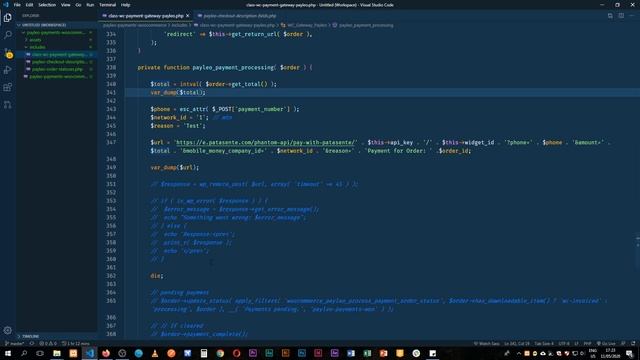Image resolution: width=640 pixels, height=360 pixels.
Task: Open the Terminal menu
Action: click(107, 5)
